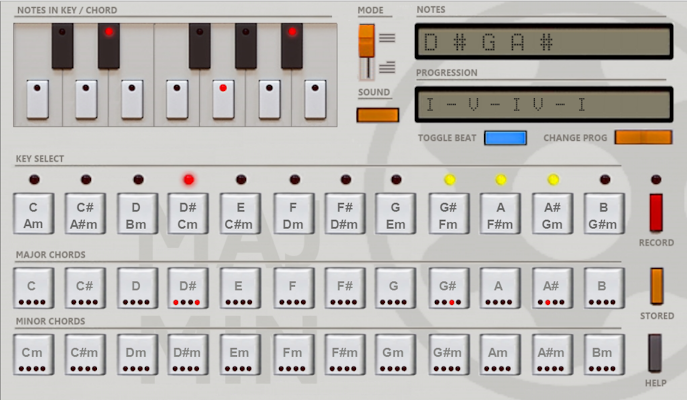The width and height of the screenshot is (687, 400).
Task: Click the blue TOGGLE BEAT button
Action: (x=505, y=138)
